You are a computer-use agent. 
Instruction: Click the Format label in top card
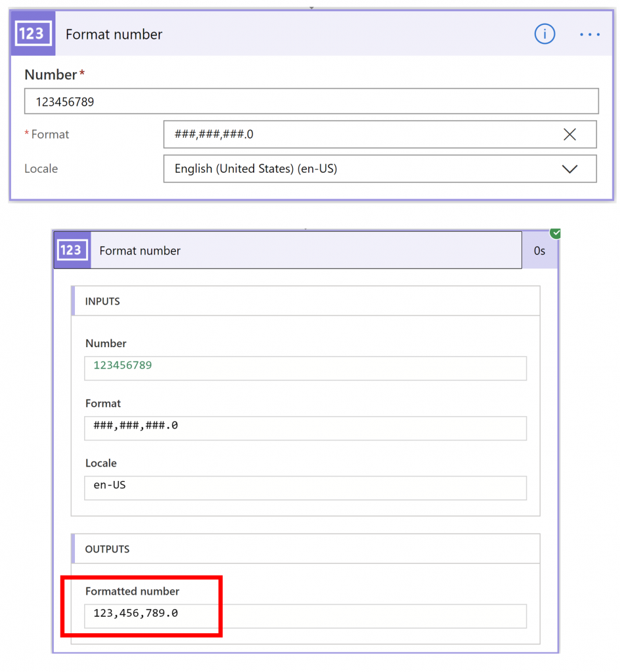point(47,135)
